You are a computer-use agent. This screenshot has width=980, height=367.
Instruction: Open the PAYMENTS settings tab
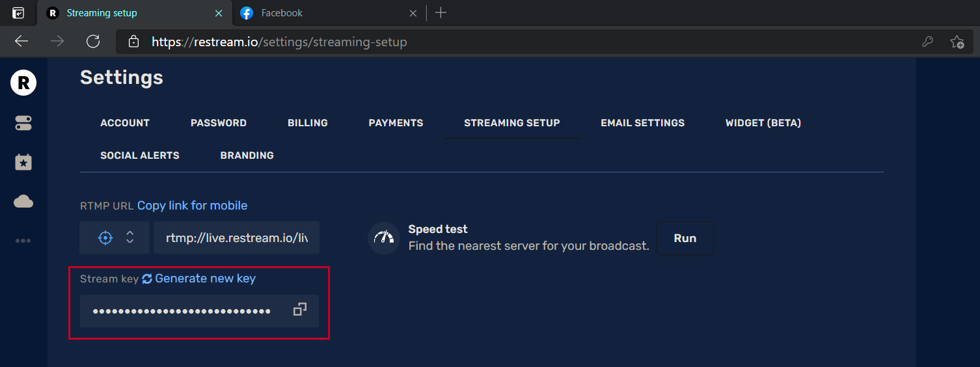(396, 122)
